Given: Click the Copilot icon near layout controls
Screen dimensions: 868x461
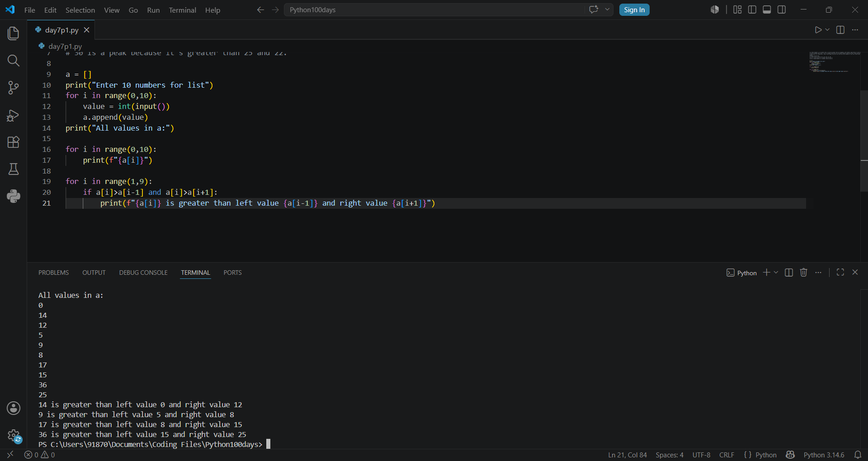Looking at the screenshot, I should point(715,9).
